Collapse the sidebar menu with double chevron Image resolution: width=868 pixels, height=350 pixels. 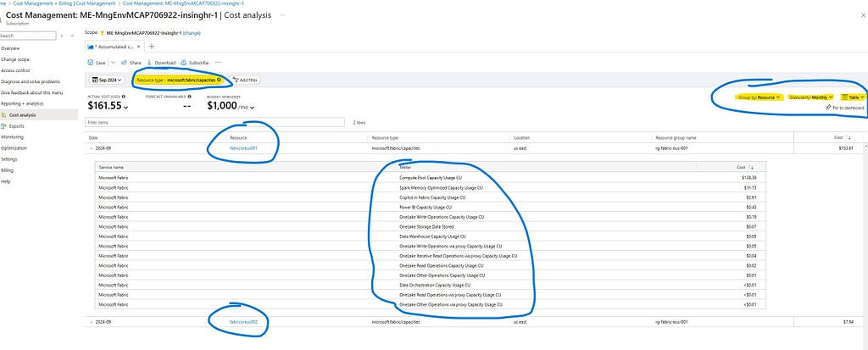tap(72, 36)
